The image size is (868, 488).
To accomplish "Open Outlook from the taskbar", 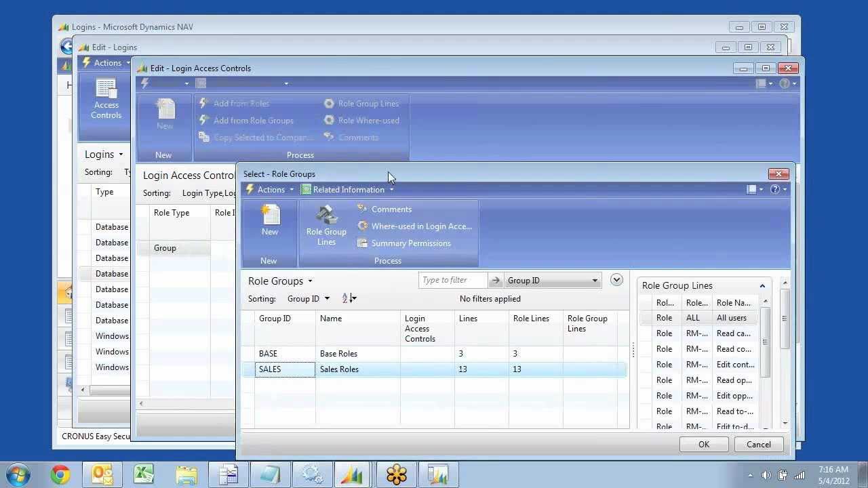I will point(102,474).
